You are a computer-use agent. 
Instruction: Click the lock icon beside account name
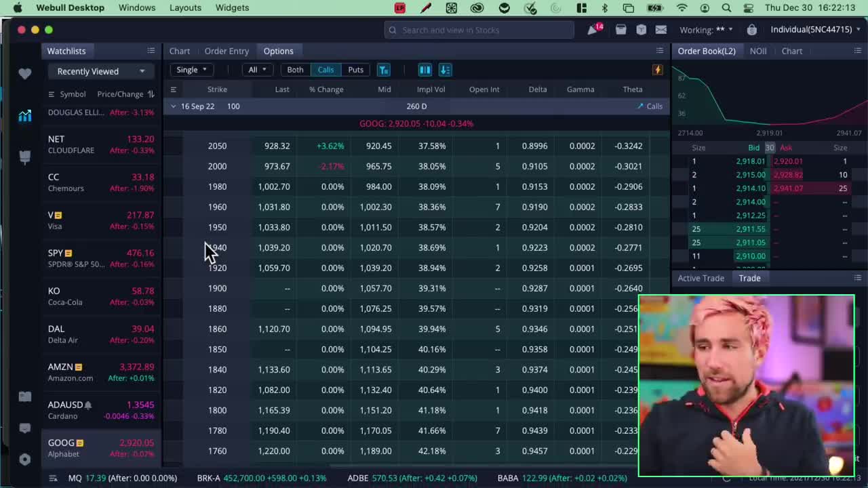pos(751,30)
